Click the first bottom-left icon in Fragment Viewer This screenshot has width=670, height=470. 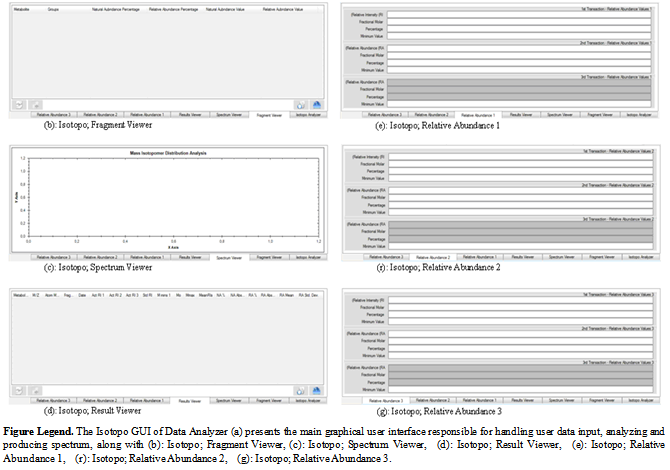pyautogui.click(x=18, y=103)
